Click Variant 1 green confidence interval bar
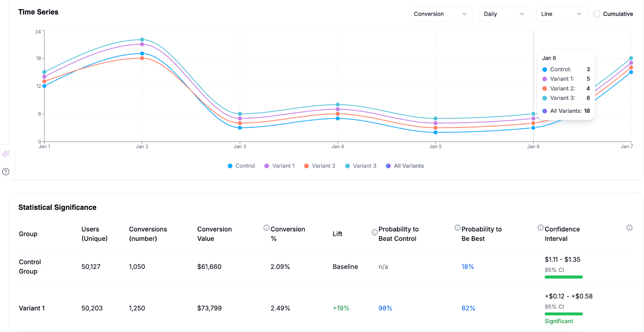 click(x=563, y=314)
